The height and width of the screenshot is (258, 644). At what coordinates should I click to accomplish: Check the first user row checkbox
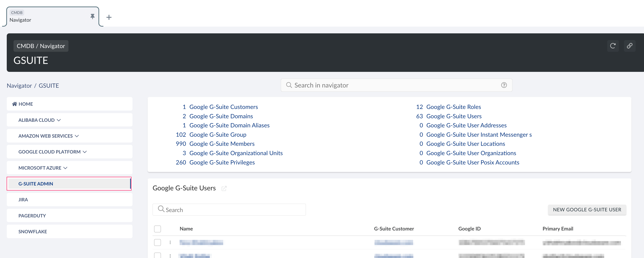[x=157, y=242]
